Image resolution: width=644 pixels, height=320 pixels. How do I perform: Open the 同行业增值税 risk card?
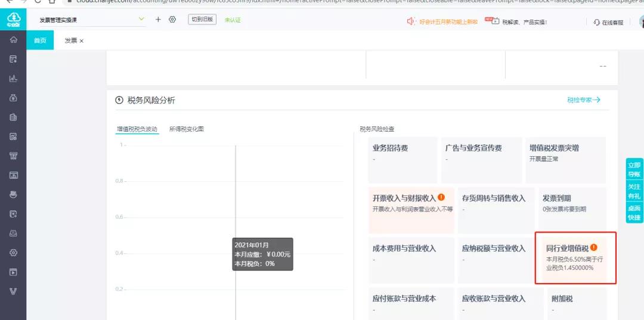(575, 258)
